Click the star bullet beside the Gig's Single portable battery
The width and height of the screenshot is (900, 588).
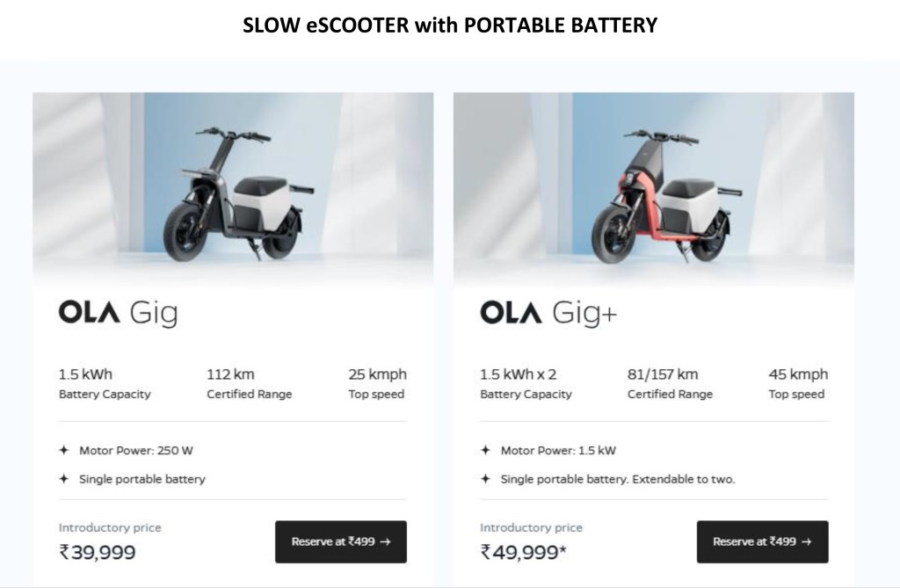[63, 479]
